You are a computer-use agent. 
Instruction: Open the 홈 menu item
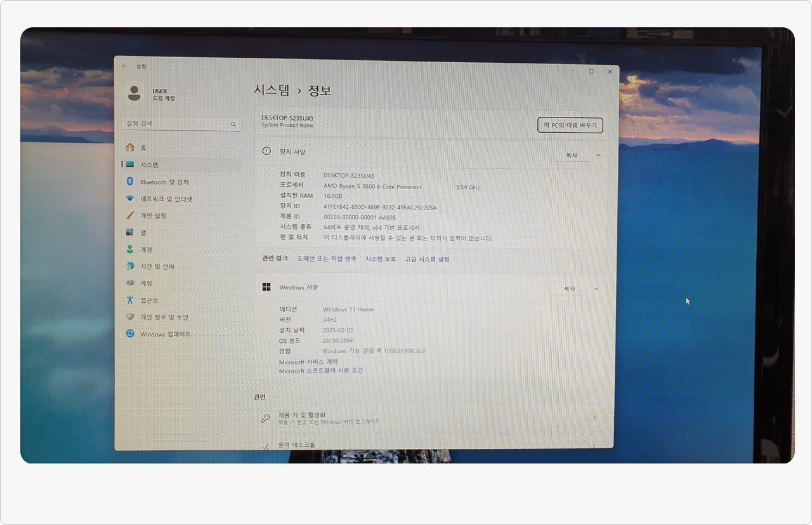click(143, 147)
